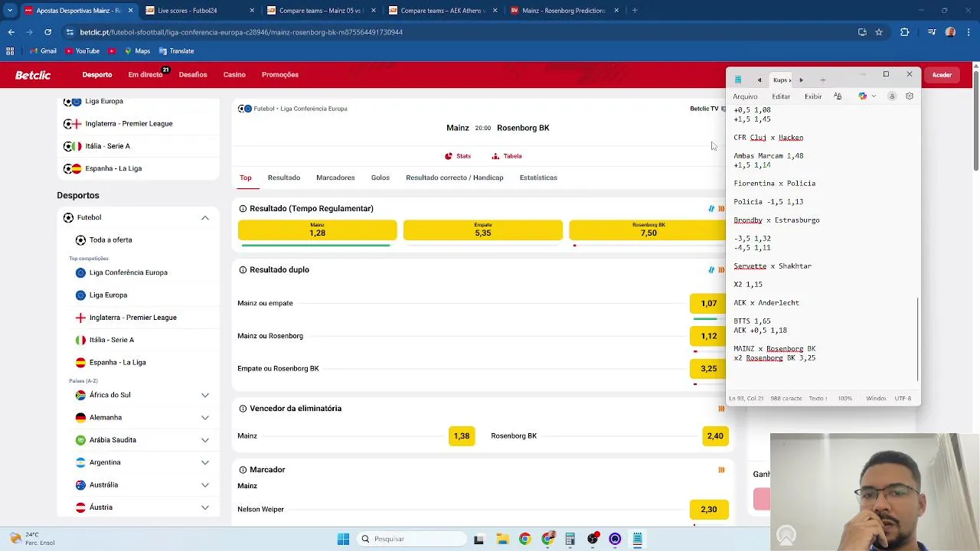Image resolution: width=980 pixels, height=551 pixels.
Task: Open Toda a oferta under Futebol
Action: 110,240
